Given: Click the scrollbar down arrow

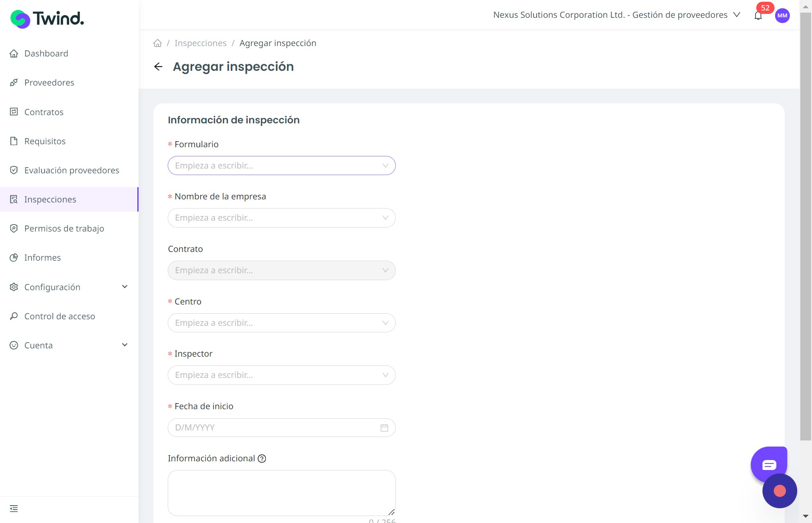Looking at the screenshot, I should tap(805, 516).
